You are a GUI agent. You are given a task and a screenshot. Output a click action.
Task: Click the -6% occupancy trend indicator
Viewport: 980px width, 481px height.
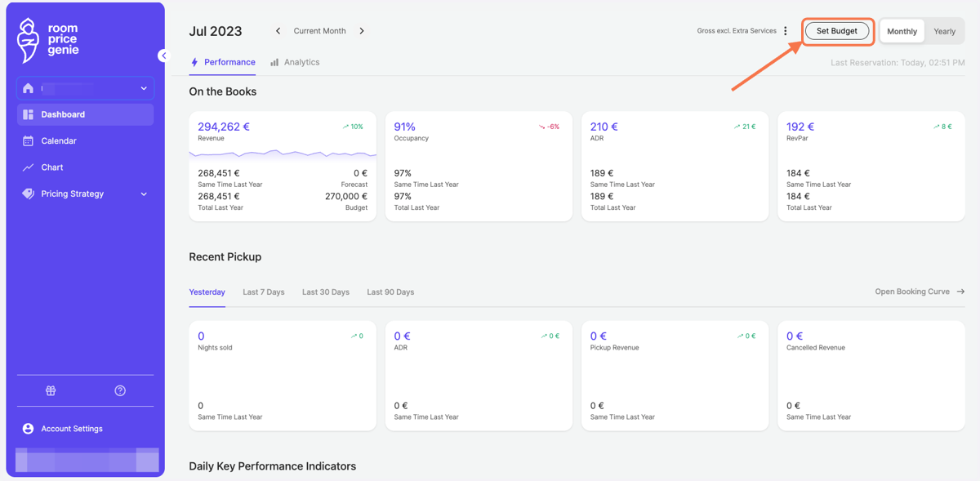click(550, 127)
